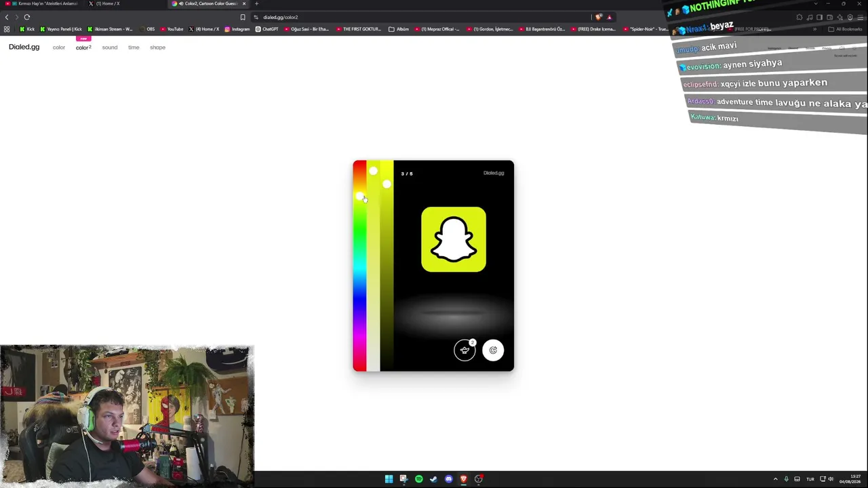Screen dimensions: 868x488
Task: Open a new browser tab
Action: (256, 3)
